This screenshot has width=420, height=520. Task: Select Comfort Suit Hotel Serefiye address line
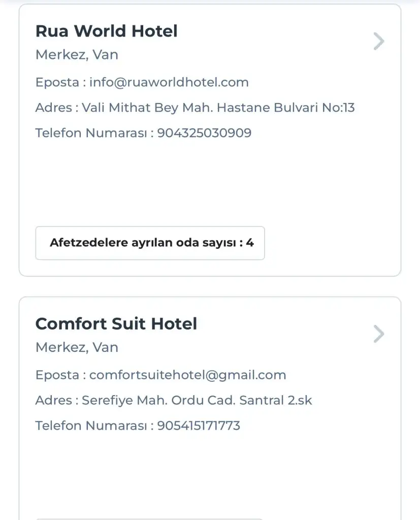point(197,400)
